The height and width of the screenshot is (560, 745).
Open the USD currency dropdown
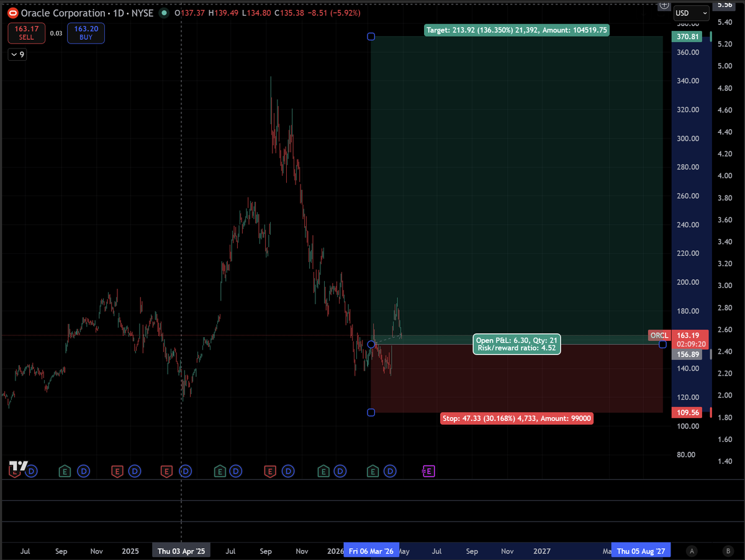(691, 13)
